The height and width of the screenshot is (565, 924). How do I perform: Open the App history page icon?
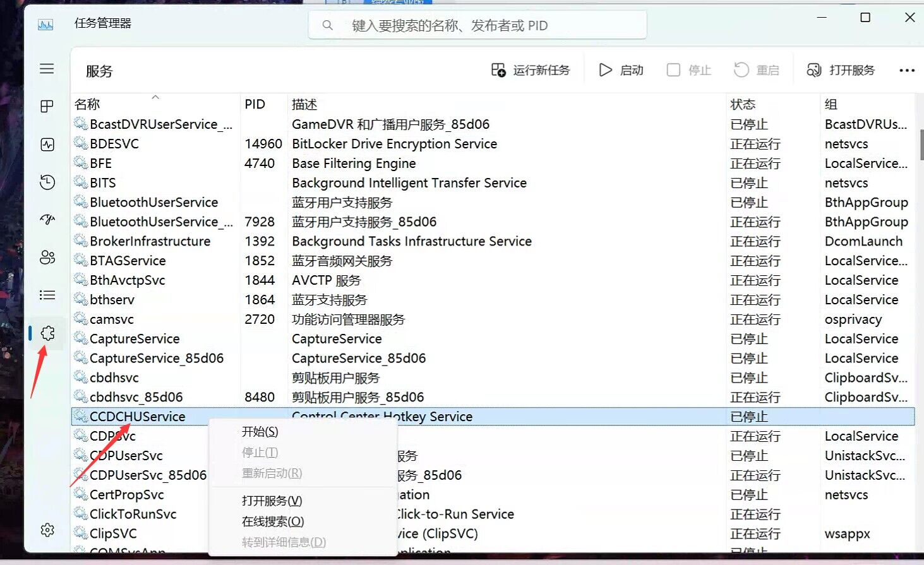click(x=46, y=182)
